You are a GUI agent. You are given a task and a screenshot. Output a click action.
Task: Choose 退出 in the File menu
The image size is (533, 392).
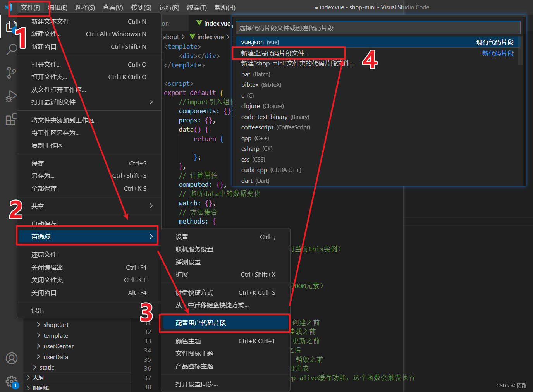point(89,310)
